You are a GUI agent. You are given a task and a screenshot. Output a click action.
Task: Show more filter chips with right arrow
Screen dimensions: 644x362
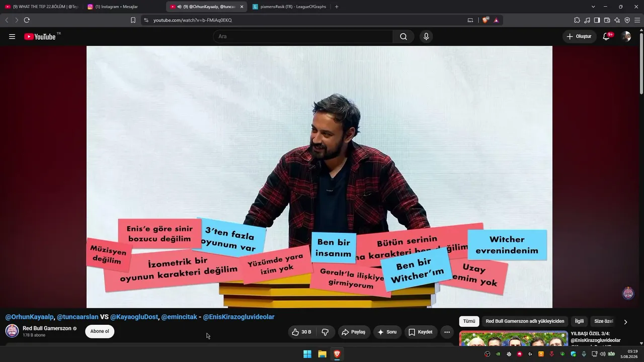click(625, 322)
